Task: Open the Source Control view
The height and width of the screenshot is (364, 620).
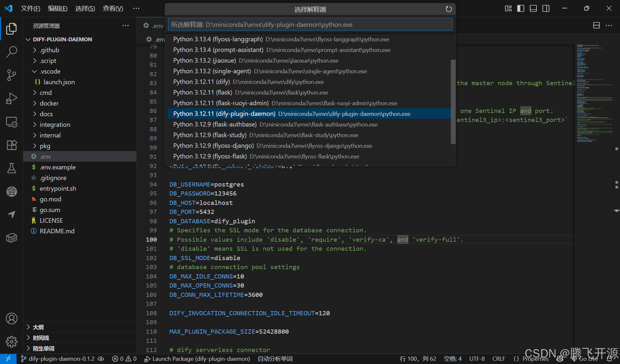Action: coord(12,75)
